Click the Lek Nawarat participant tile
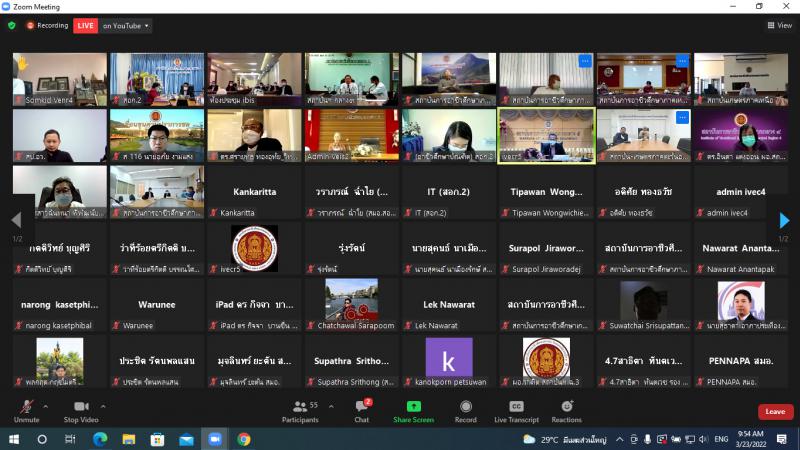This screenshot has height=450, width=800. pyautogui.click(x=449, y=305)
